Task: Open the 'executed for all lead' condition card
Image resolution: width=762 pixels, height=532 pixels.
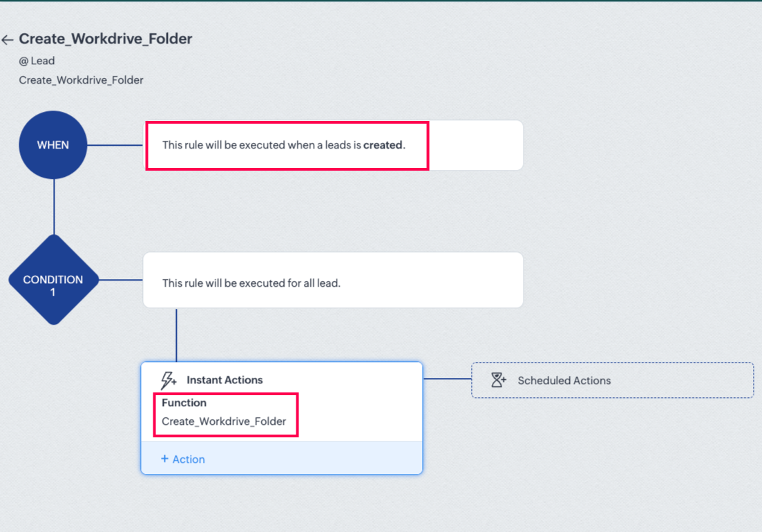Action: click(x=332, y=280)
